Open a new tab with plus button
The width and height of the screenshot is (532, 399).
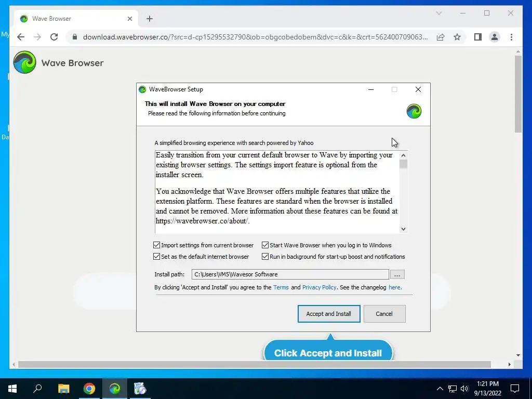[150, 19]
